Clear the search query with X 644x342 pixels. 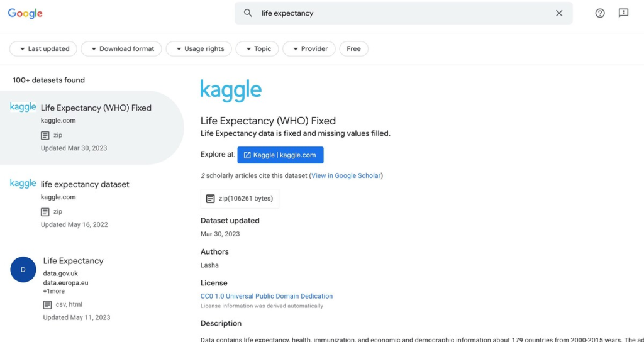click(559, 13)
